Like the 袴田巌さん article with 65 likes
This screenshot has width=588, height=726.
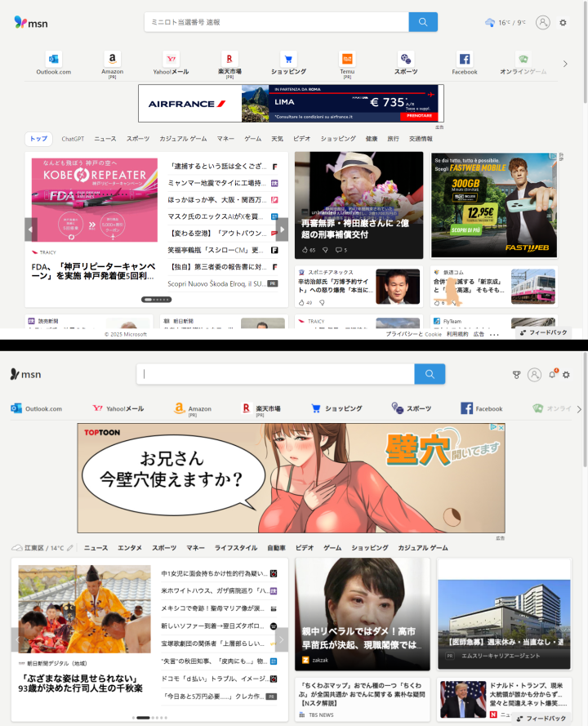(x=304, y=250)
